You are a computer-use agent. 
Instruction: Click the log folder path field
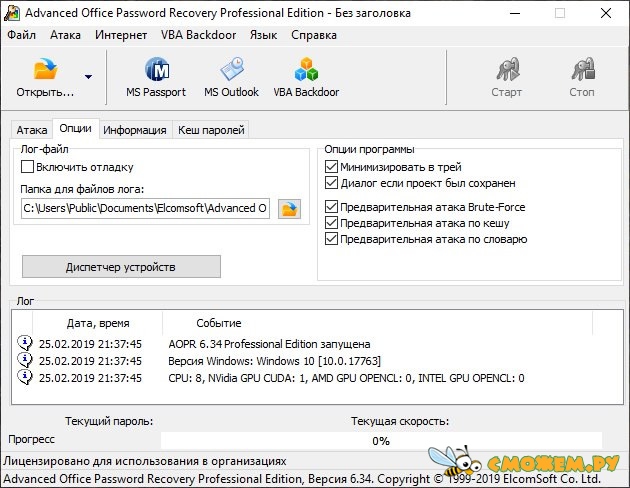pos(145,208)
